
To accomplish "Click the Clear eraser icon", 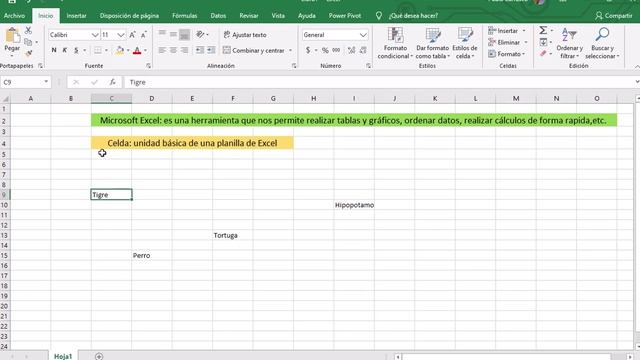I will [543, 53].
